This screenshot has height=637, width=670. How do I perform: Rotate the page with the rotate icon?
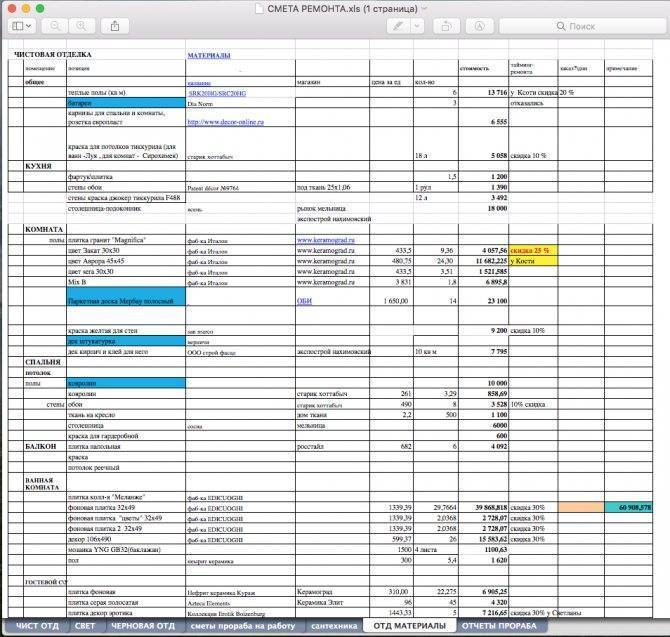point(446,26)
